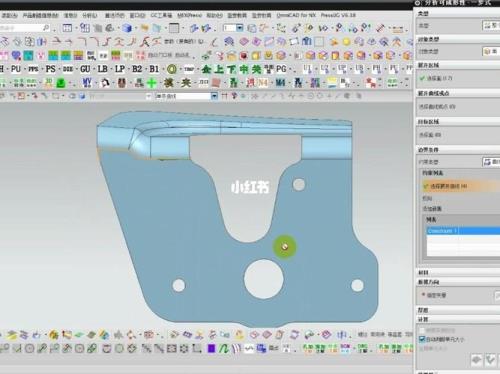This screenshot has height=374, width=500.
Task: Toggle the checked checkbox in the calculation section
Action: [422, 339]
